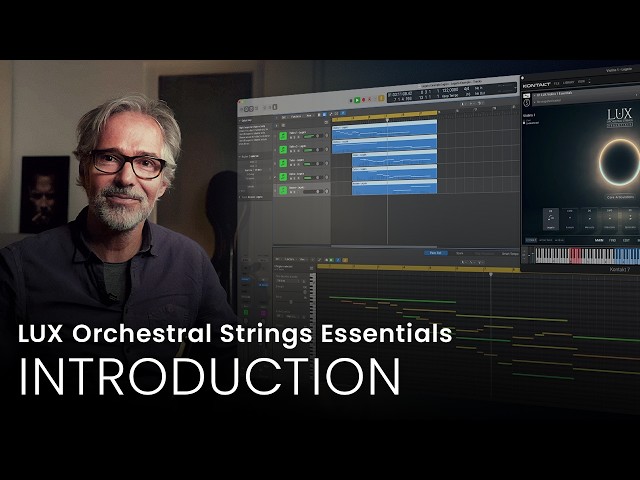Click the add track plus button

(x=276, y=125)
